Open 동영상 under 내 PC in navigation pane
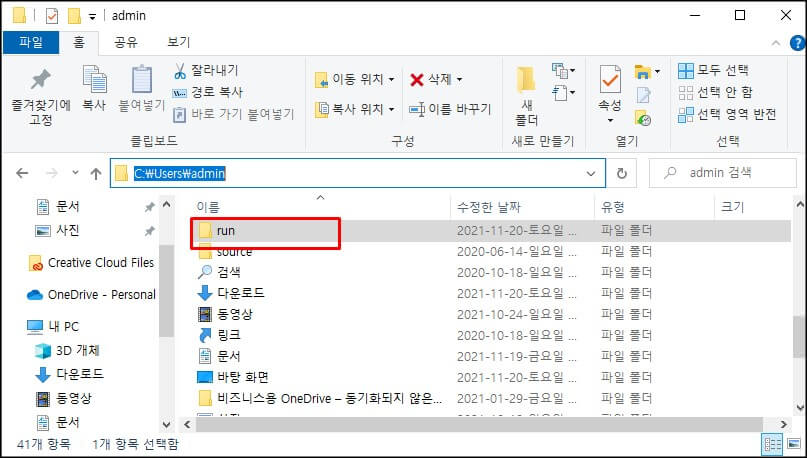The image size is (807, 458). coord(63,398)
